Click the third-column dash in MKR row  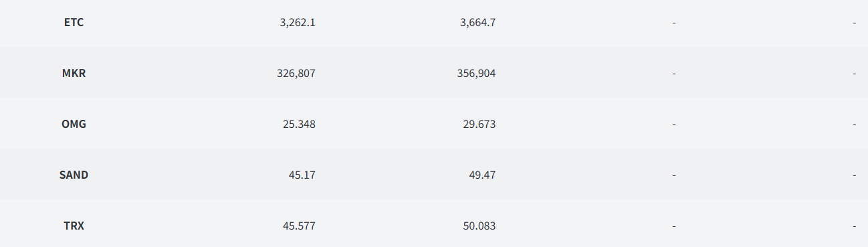tap(674, 74)
